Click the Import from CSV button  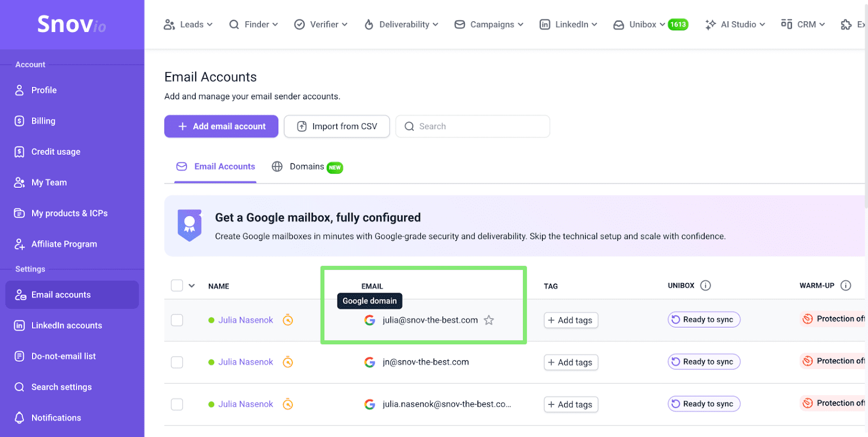(x=336, y=126)
